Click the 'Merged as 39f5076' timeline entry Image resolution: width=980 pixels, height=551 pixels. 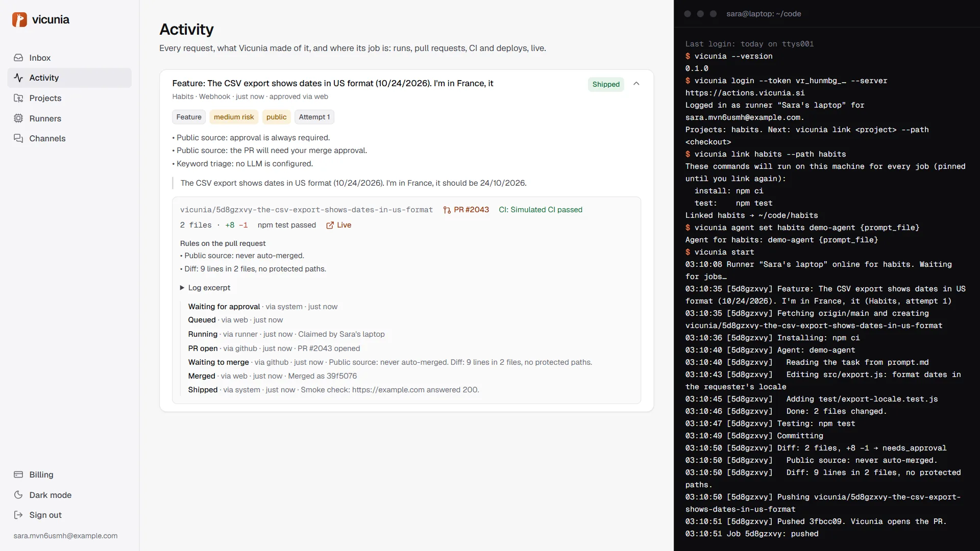[x=273, y=376]
